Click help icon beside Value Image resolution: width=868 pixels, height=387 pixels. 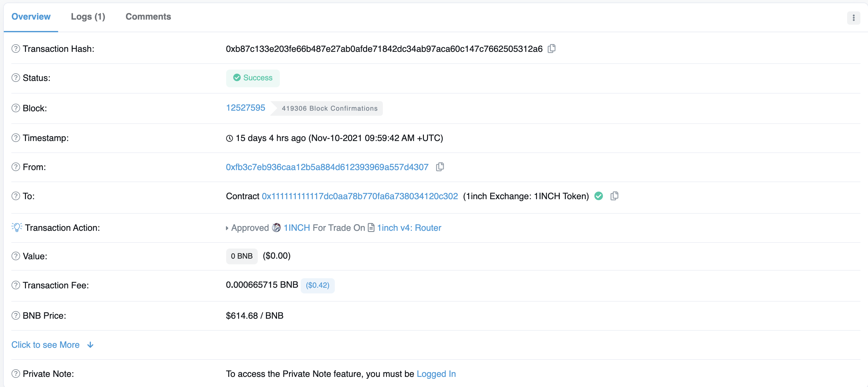(x=16, y=256)
